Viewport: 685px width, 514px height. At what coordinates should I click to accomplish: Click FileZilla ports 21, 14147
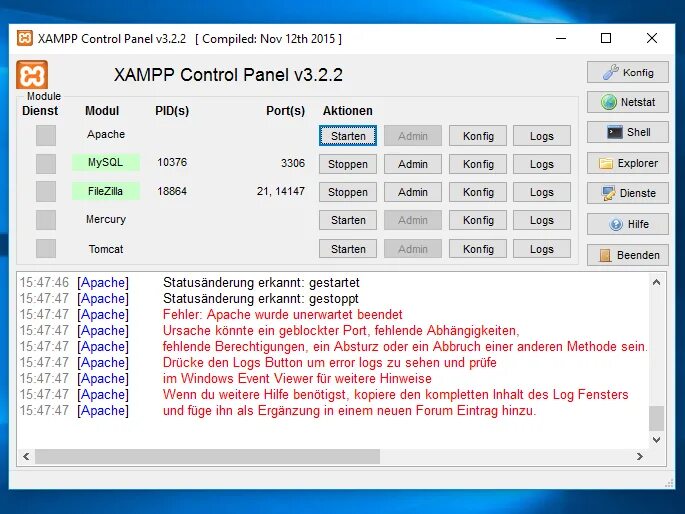tap(281, 191)
